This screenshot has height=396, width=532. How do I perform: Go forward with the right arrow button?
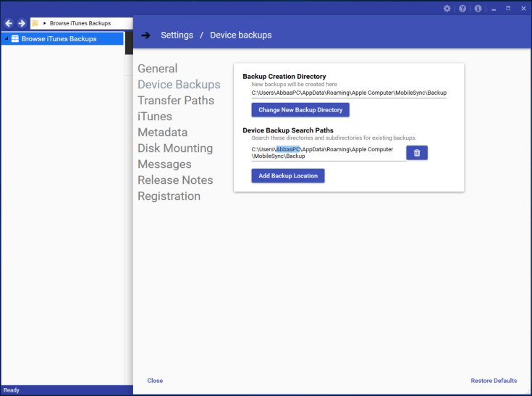pyautogui.click(x=22, y=23)
